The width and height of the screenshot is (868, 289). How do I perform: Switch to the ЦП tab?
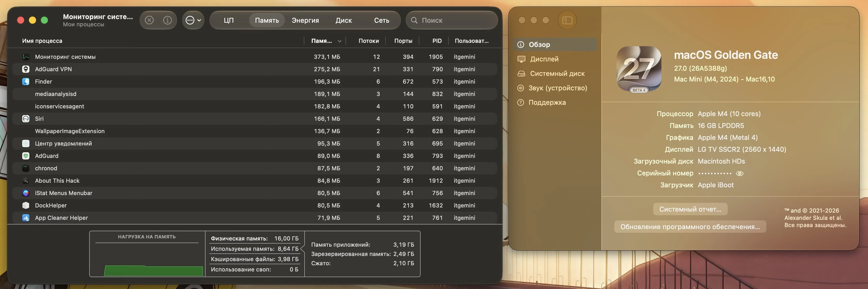coord(229,20)
